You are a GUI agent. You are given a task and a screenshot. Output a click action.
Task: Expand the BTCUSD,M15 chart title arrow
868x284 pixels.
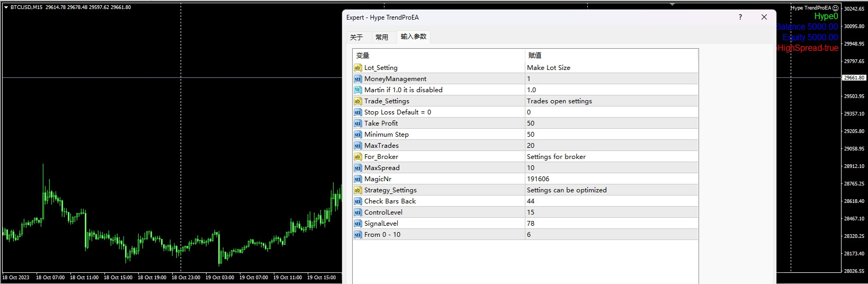click(x=6, y=7)
